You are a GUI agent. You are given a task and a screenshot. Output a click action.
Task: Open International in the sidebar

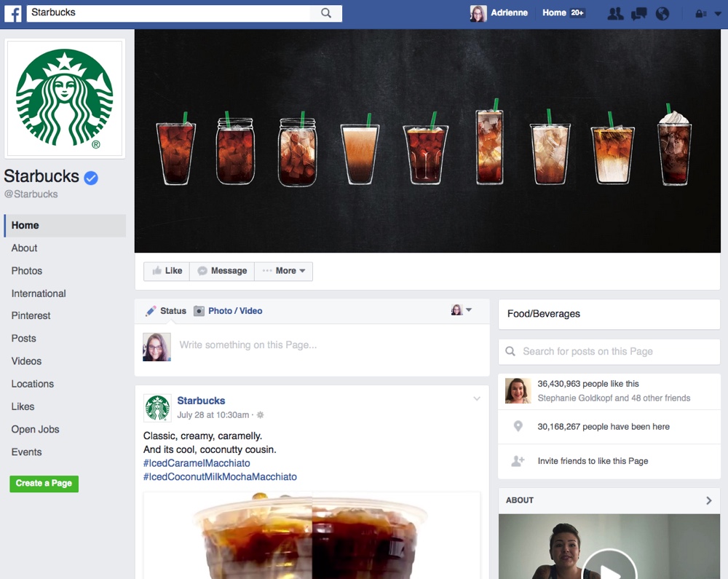click(x=39, y=294)
